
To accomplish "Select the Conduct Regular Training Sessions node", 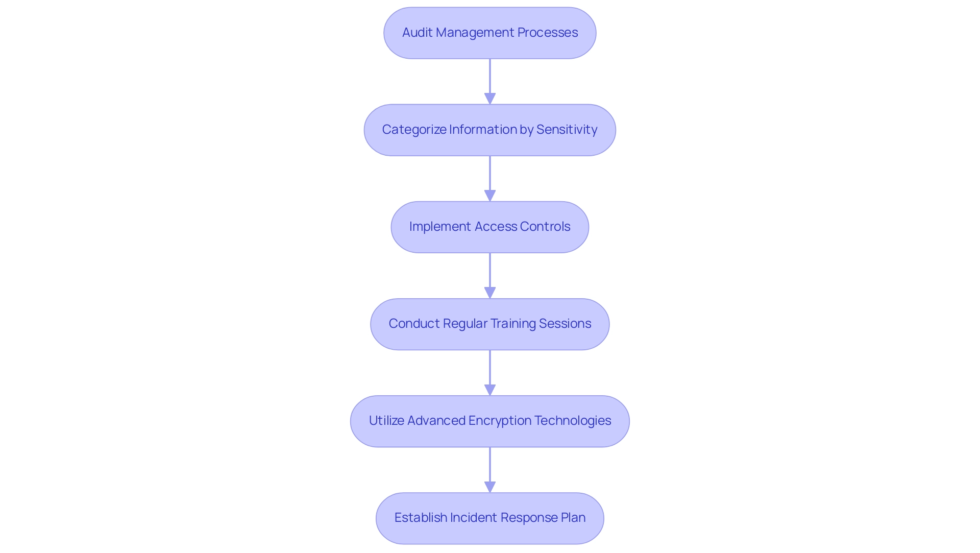I will pyautogui.click(x=490, y=324).
